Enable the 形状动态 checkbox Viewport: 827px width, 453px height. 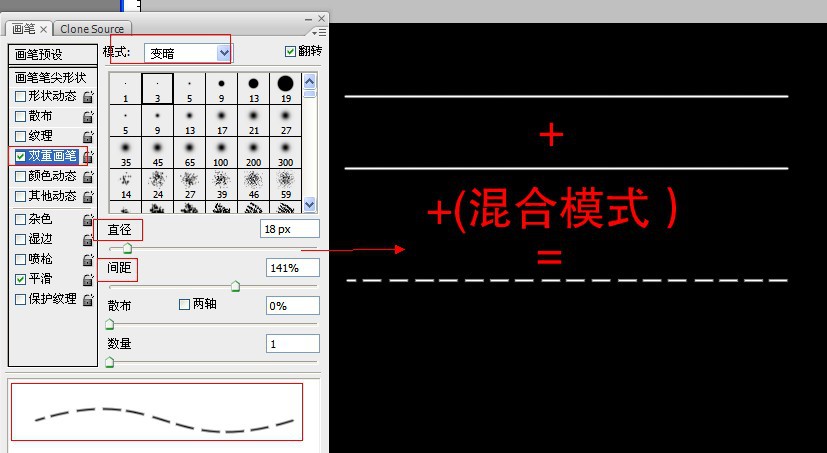coord(21,97)
